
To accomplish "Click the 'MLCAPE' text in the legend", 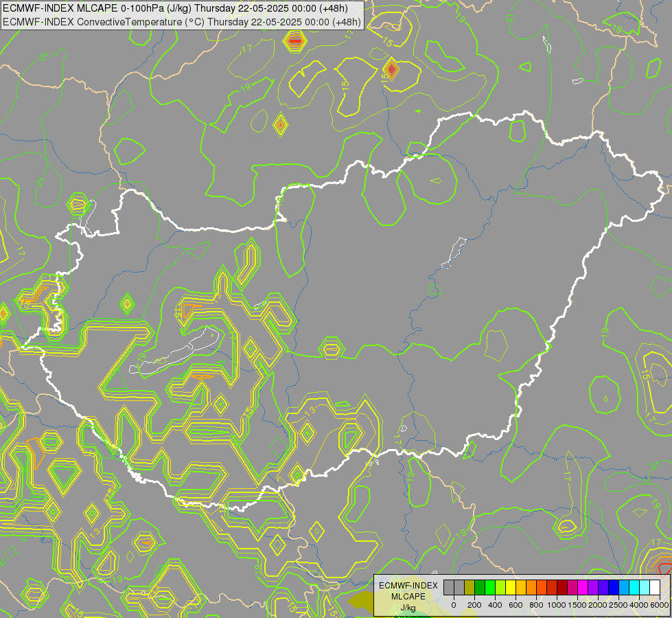I will pos(408,597).
